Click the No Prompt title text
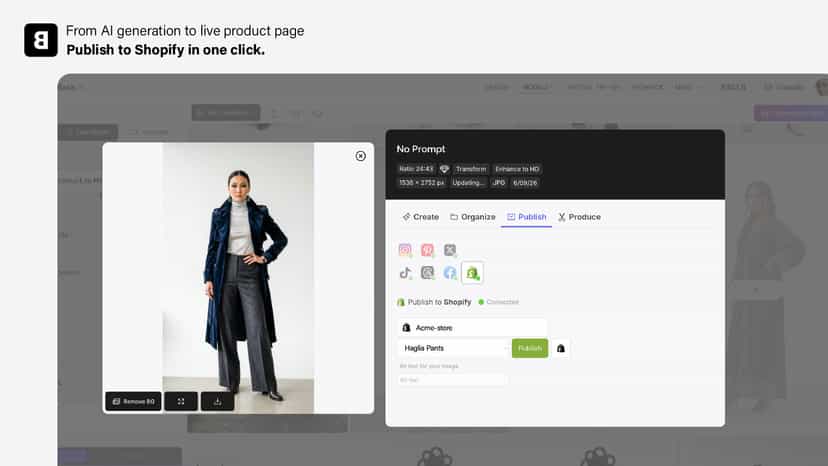Screen dimensions: 828x466 (421, 149)
